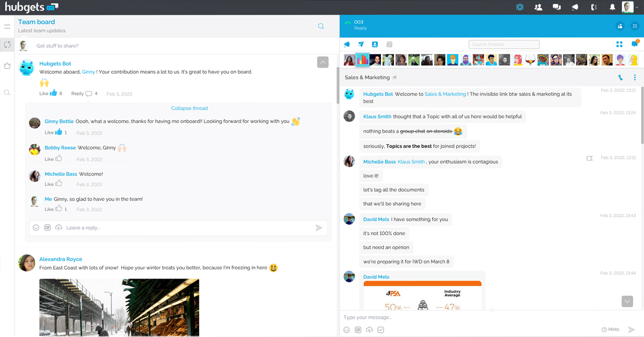The height and width of the screenshot is (337, 644).
Task: Click the phone call icon in Sales & Marketing
Action: (x=621, y=78)
